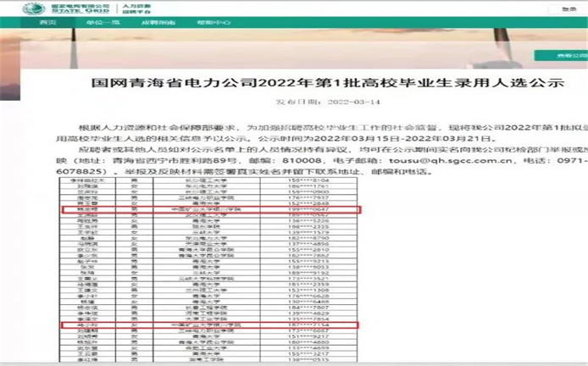
Task: Click the green button at the banner's right edge
Action: [561, 56]
